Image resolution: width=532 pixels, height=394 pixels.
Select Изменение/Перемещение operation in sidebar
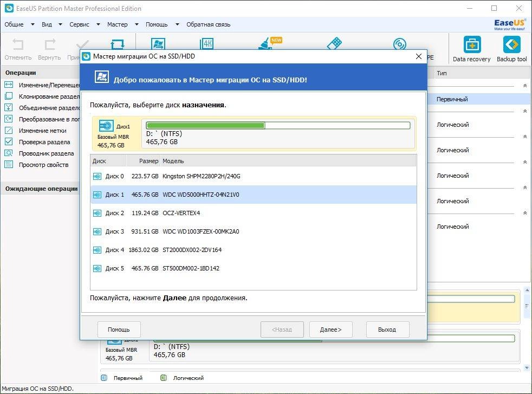[x=42, y=85]
